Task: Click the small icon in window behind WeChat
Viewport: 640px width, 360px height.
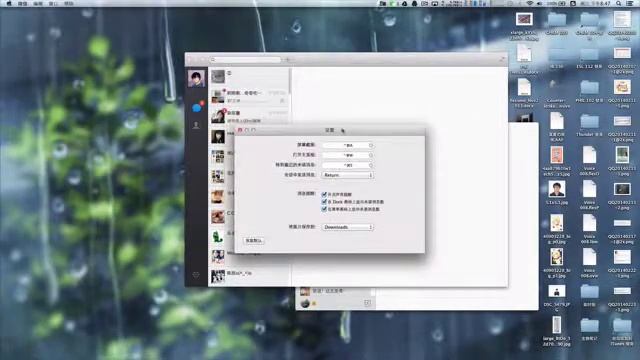Action: tap(367, 302)
